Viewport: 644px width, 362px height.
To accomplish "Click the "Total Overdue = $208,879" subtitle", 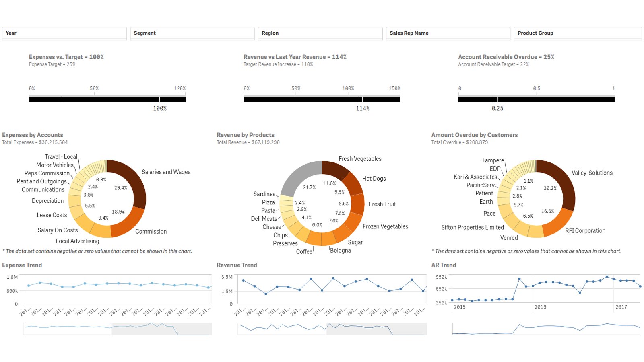I will [x=460, y=142].
